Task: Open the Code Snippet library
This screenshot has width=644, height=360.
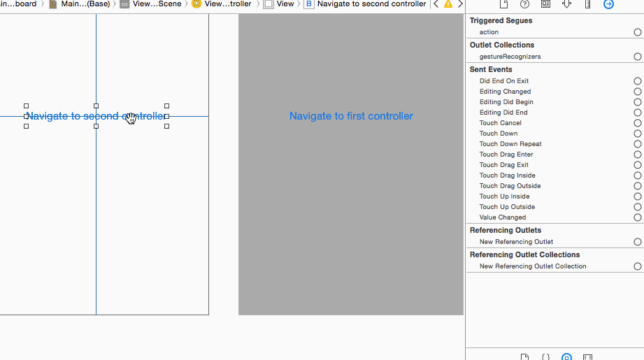Action: coord(545,357)
